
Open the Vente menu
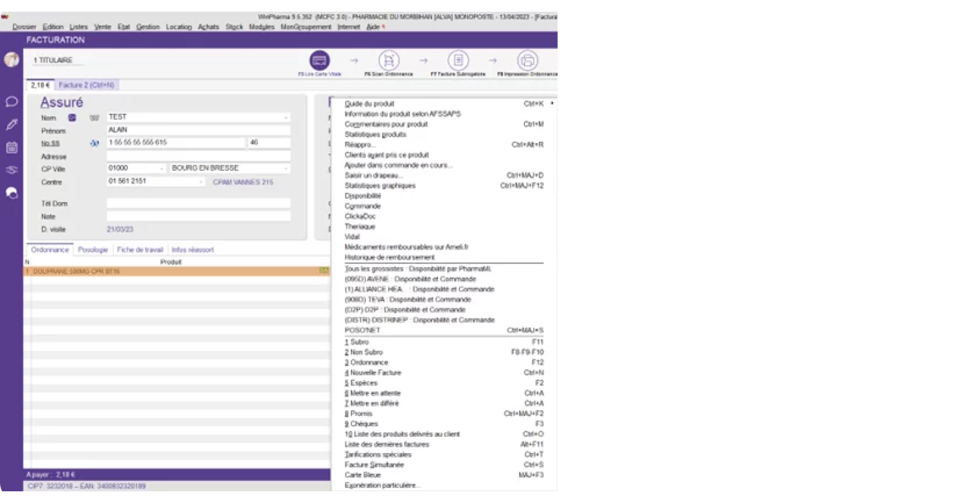coord(103,27)
